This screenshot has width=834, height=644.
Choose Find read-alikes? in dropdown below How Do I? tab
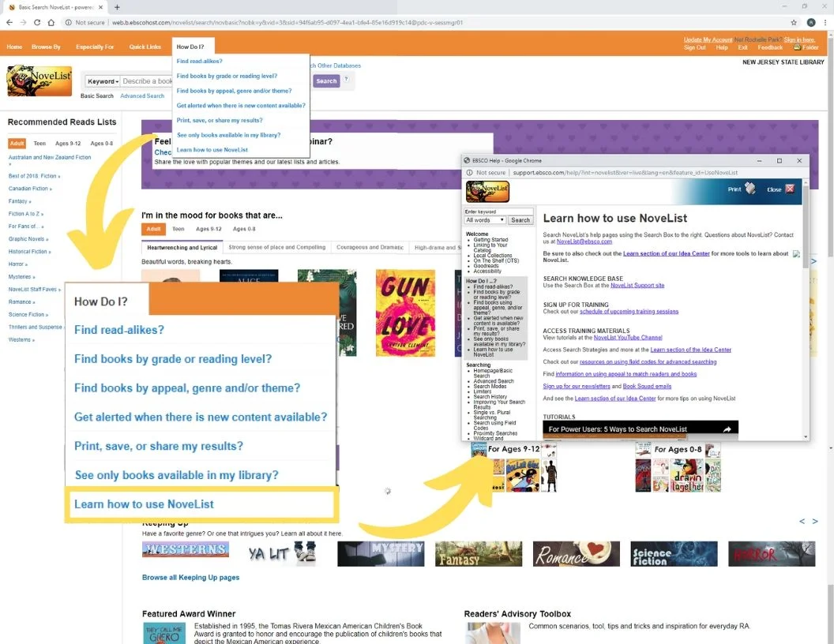(x=200, y=61)
